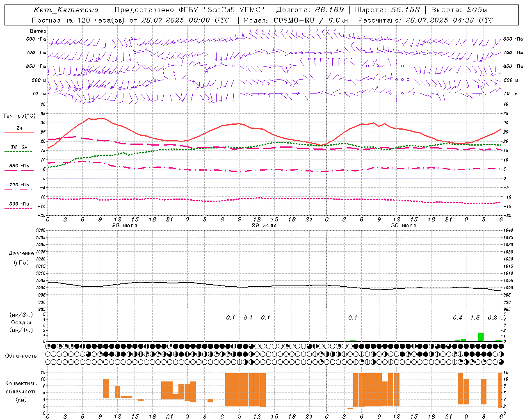Click the tallest green precipitation bar
Screen dimensions: 525x420
coord(481,337)
